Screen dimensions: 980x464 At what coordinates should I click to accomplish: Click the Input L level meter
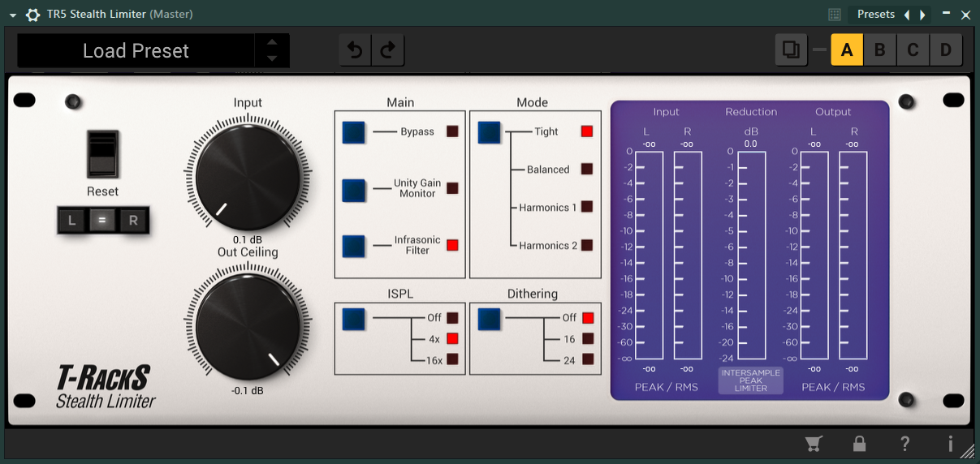coord(649,255)
